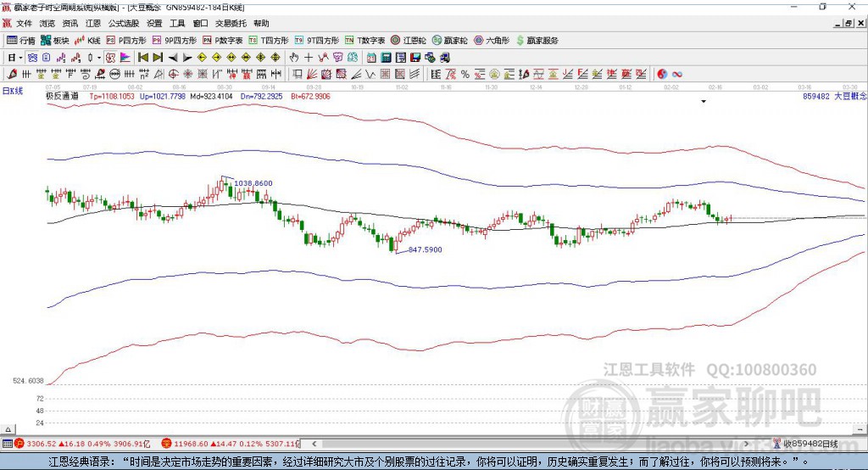
Task: Click the 847.5900 low price label
Action: click(x=426, y=250)
